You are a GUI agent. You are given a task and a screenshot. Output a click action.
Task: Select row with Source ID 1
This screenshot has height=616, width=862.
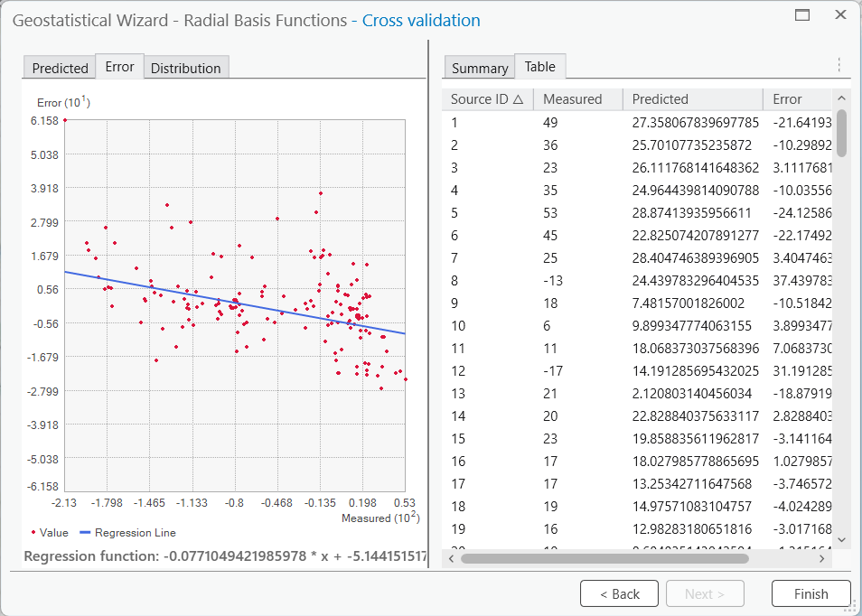[x=637, y=123]
